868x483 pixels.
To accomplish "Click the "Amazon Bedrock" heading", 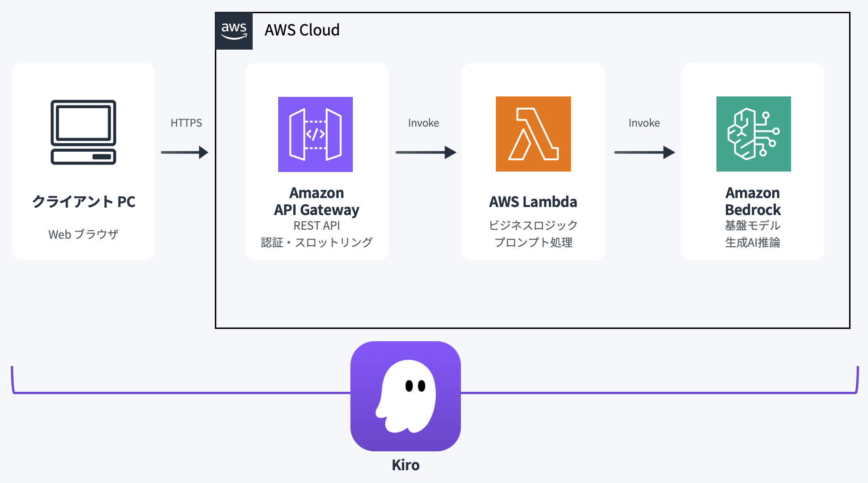I will [x=753, y=201].
